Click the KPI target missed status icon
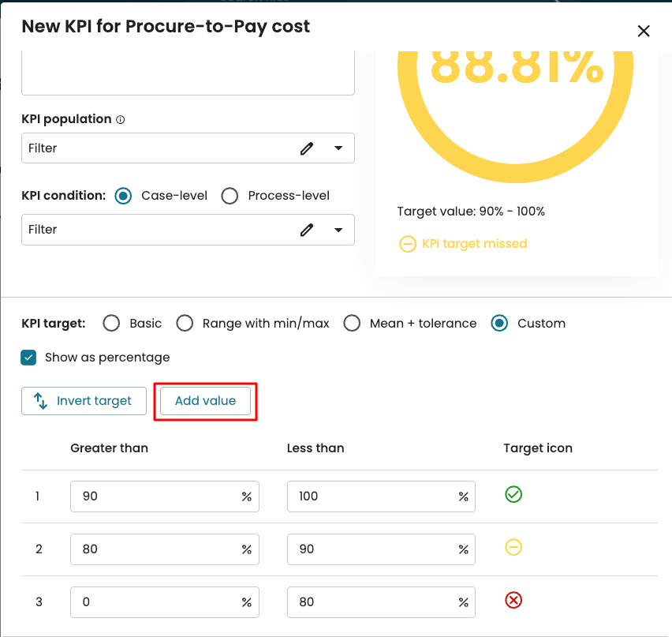Image resolution: width=672 pixels, height=637 pixels. click(408, 244)
